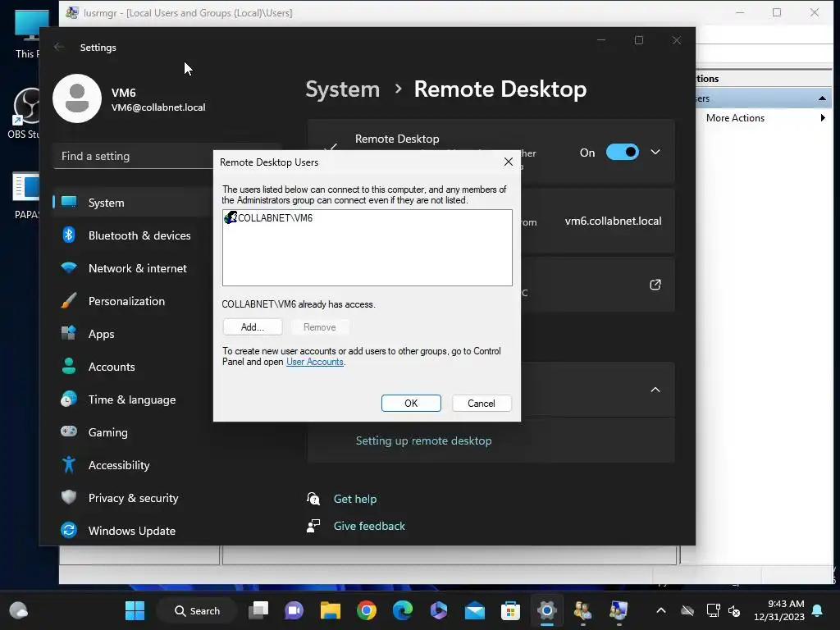Open the Chat app on the taskbar
The height and width of the screenshot is (630, 840).
(x=294, y=610)
